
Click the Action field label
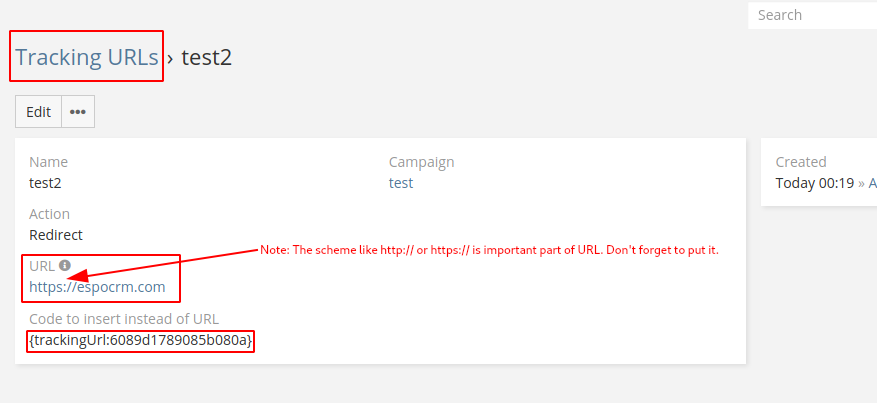coord(50,214)
